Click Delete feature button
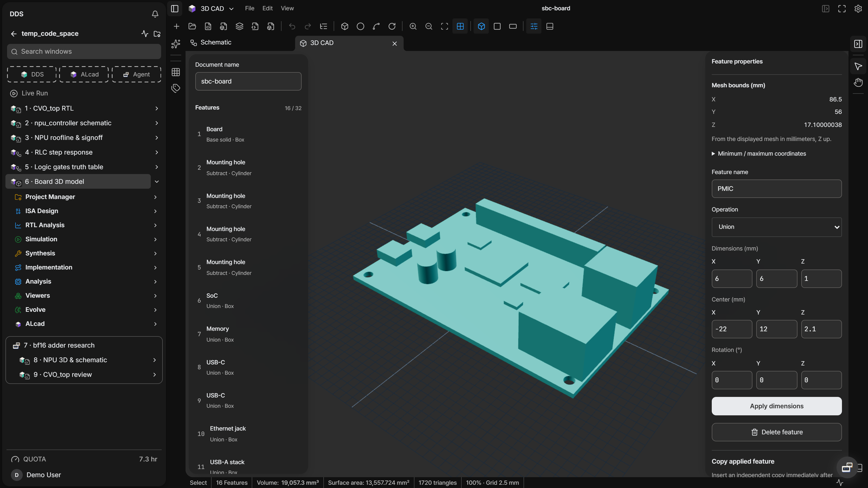 point(776,432)
